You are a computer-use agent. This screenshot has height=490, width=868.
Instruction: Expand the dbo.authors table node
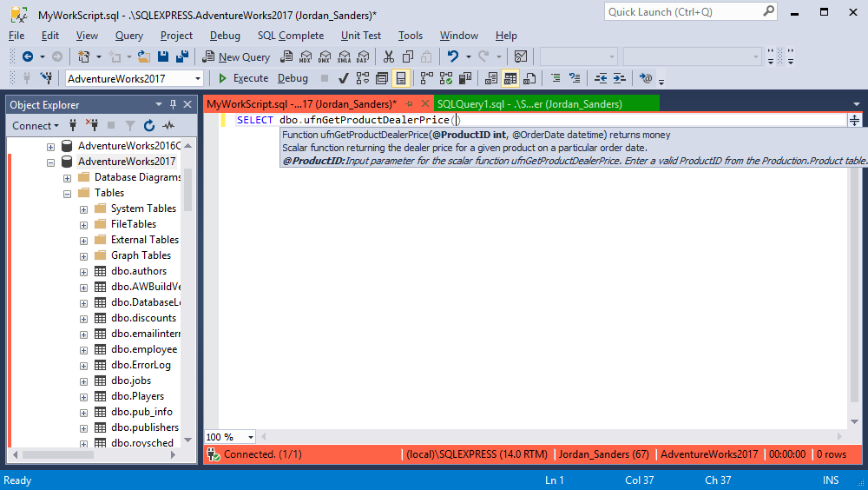(x=83, y=272)
